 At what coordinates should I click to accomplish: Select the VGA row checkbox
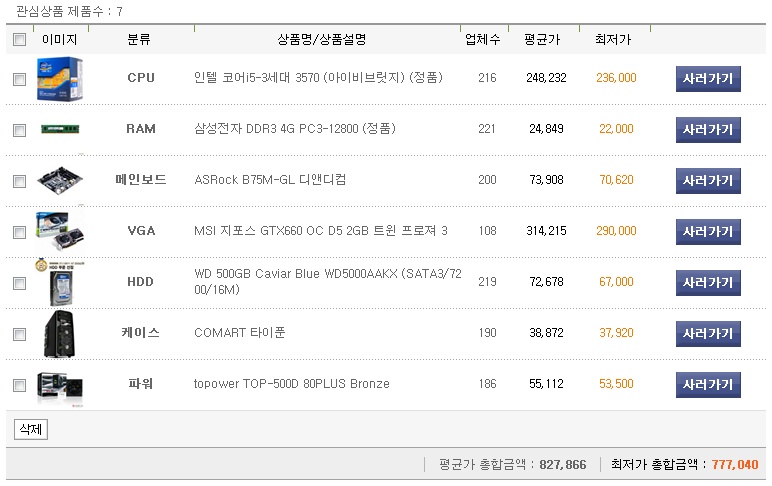pos(19,232)
